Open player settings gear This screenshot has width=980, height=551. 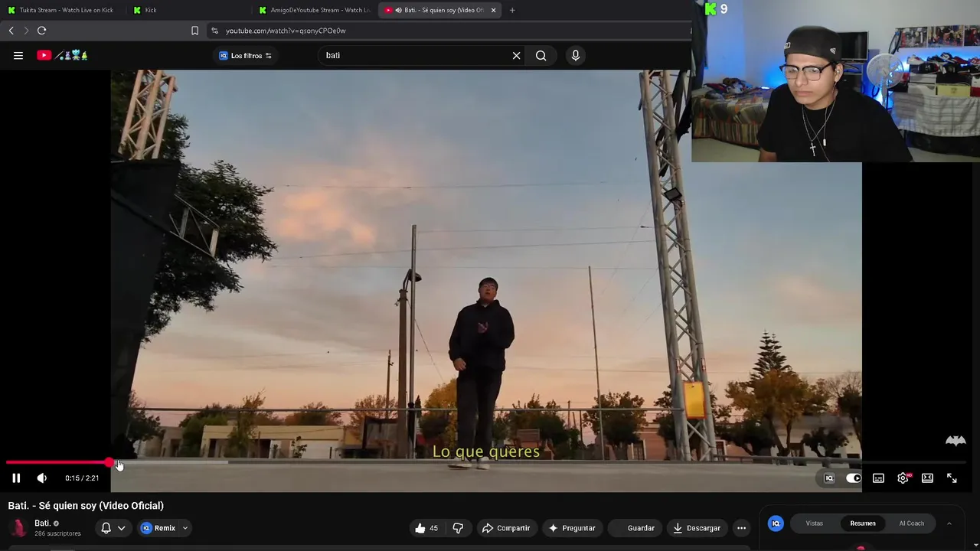pyautogui.click(x=903, y=478)
